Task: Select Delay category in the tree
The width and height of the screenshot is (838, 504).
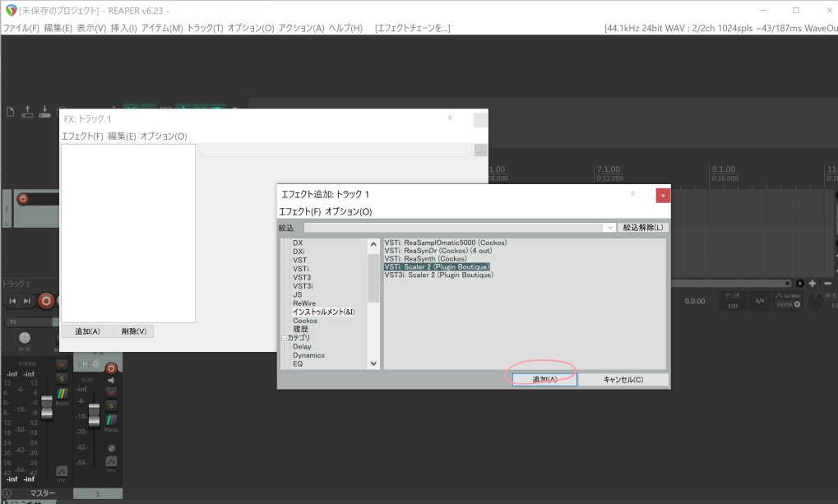Action: coord(302,346)
